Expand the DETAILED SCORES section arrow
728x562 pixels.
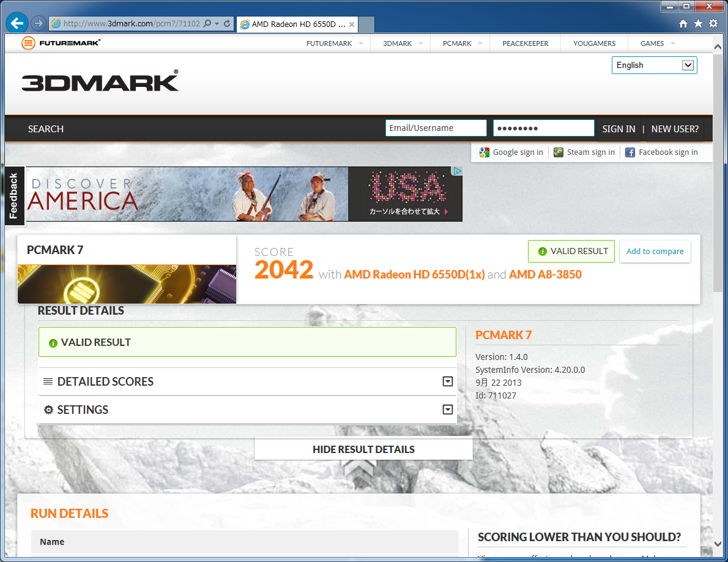(448, 381)
